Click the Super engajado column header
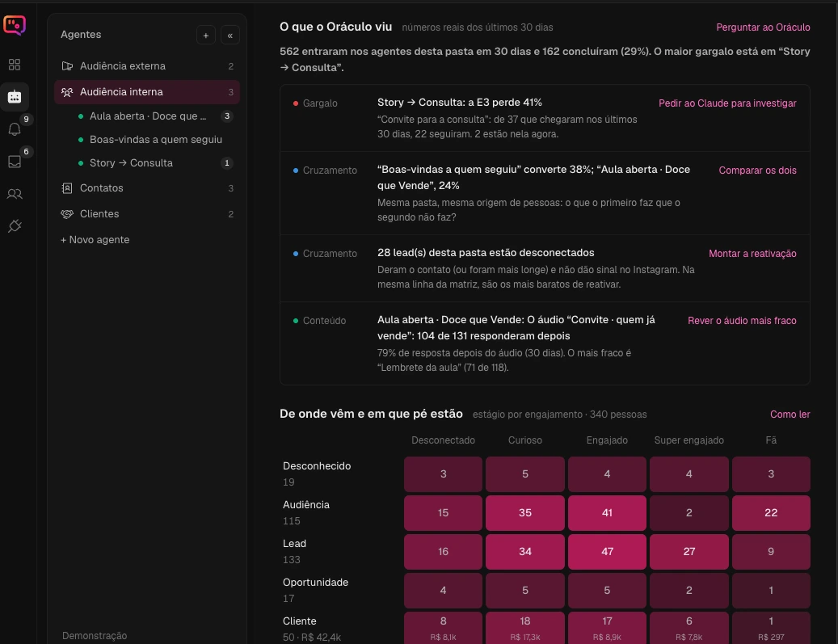Image resolution: width=838 pixels, height=644 pixels. tap(689, 440)
